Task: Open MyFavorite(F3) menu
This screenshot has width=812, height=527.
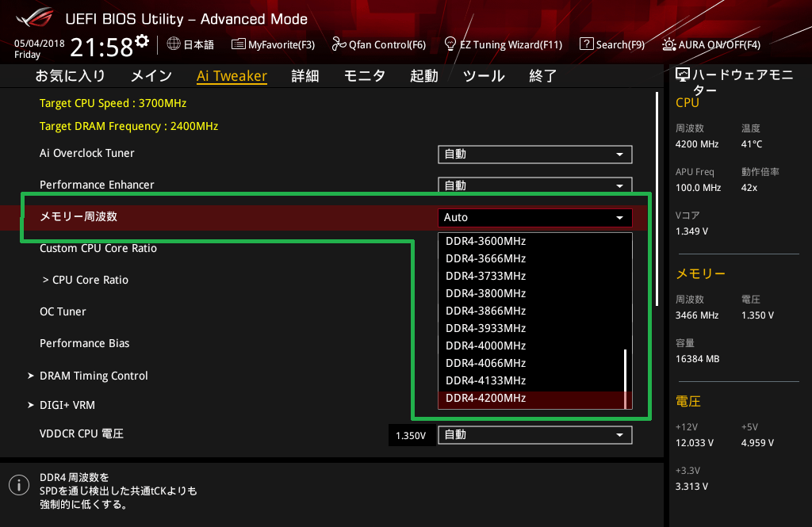Action: coord(273,44)
